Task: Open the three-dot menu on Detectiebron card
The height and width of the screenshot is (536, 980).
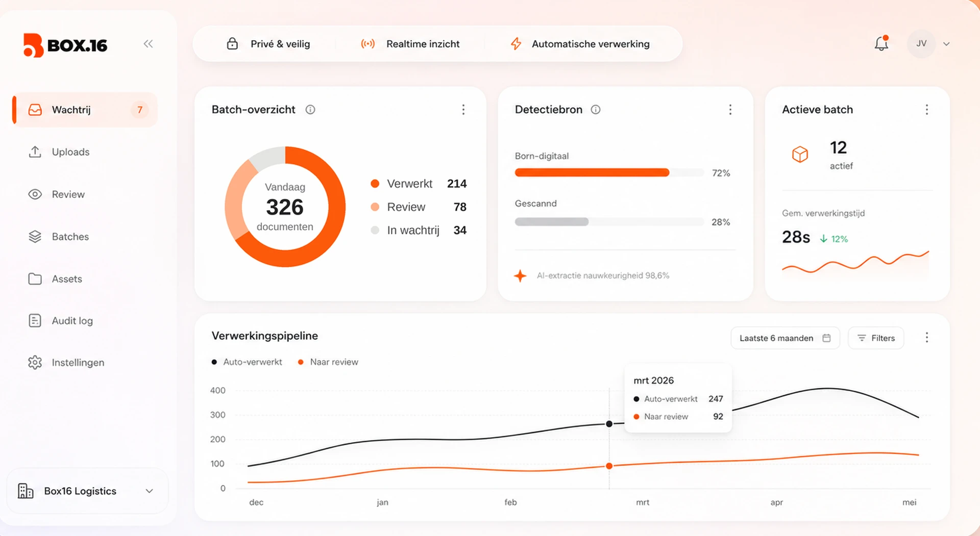Action: (730, 110)
